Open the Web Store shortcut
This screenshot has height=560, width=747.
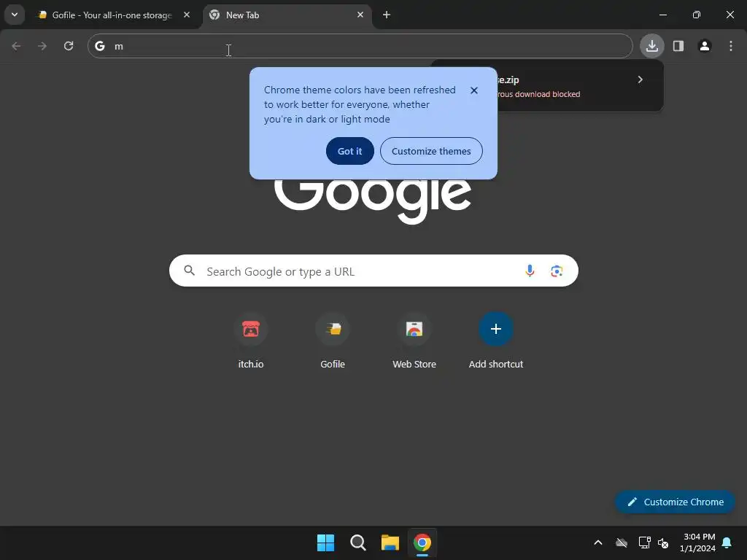pos(414,341)
